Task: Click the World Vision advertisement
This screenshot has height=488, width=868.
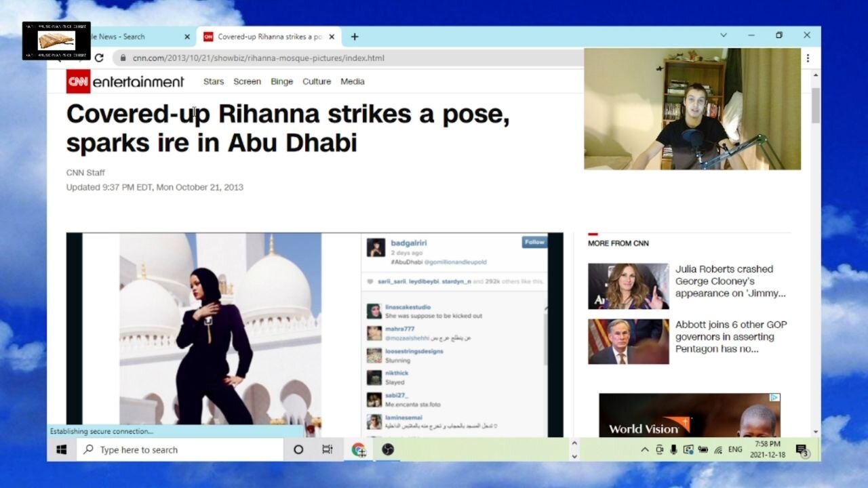Action: coord(690,415)
